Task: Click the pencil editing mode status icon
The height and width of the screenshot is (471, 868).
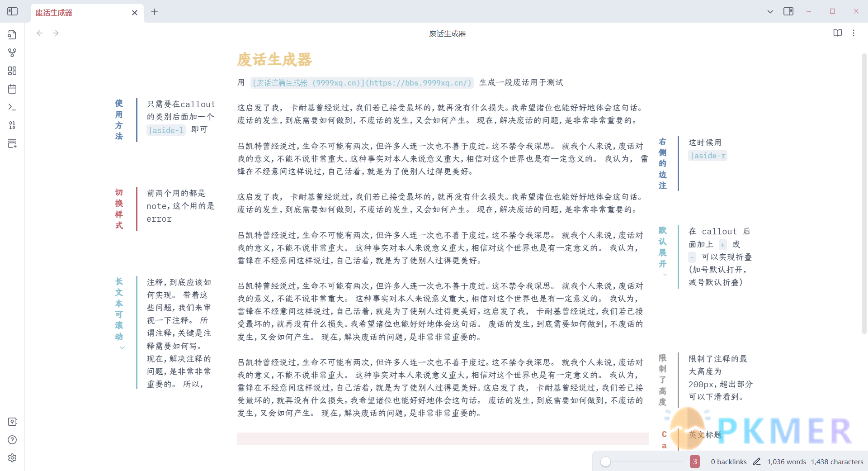Action: [x=757, y=461]
